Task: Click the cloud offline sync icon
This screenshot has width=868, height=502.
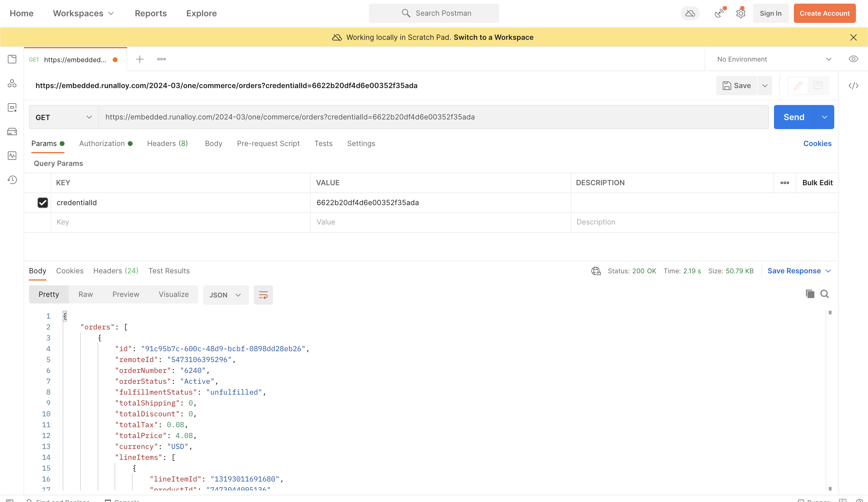Action: [690, 14]
